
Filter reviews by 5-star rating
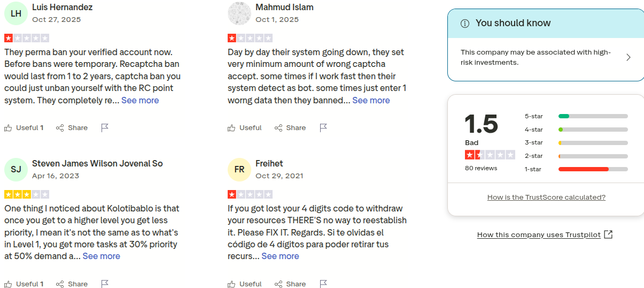tap(576, 116)
